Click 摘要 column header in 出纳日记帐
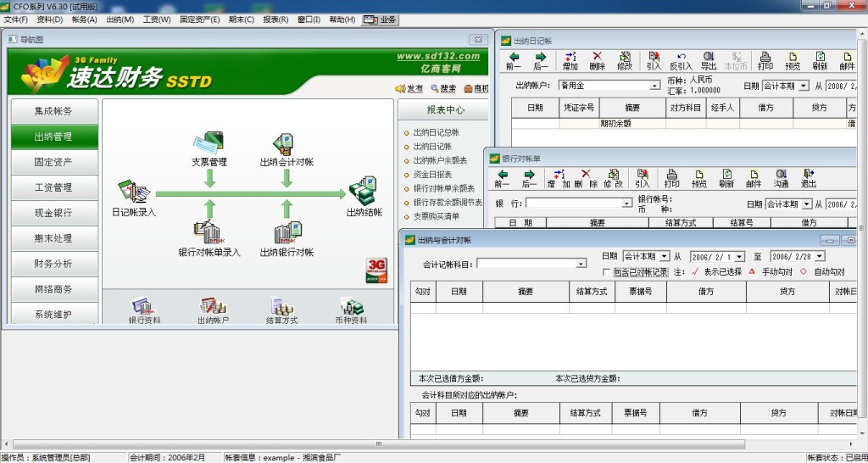The image size is (868, 463). [632, 108]
